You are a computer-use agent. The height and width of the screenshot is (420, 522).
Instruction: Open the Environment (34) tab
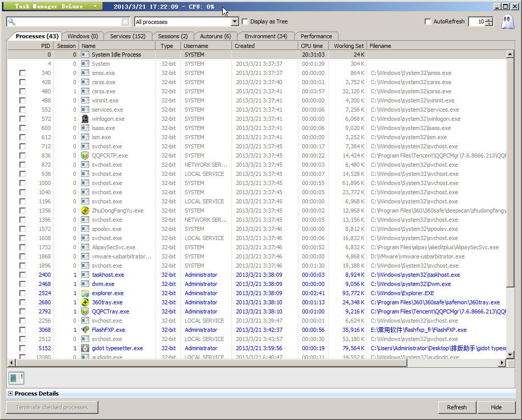pyautogui.click(x=266, y=36)
